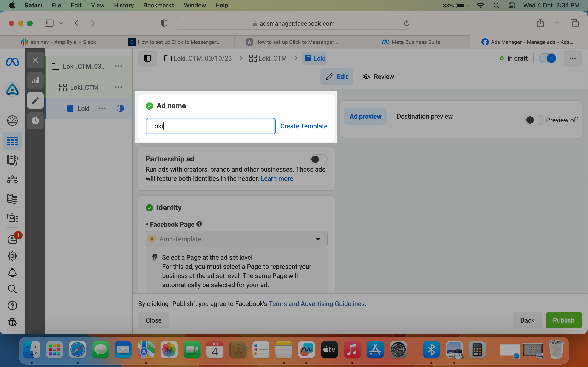The width and height of the screenshot is (588, 367).
Task: Click the Create Template link
Action: point(304,126)
